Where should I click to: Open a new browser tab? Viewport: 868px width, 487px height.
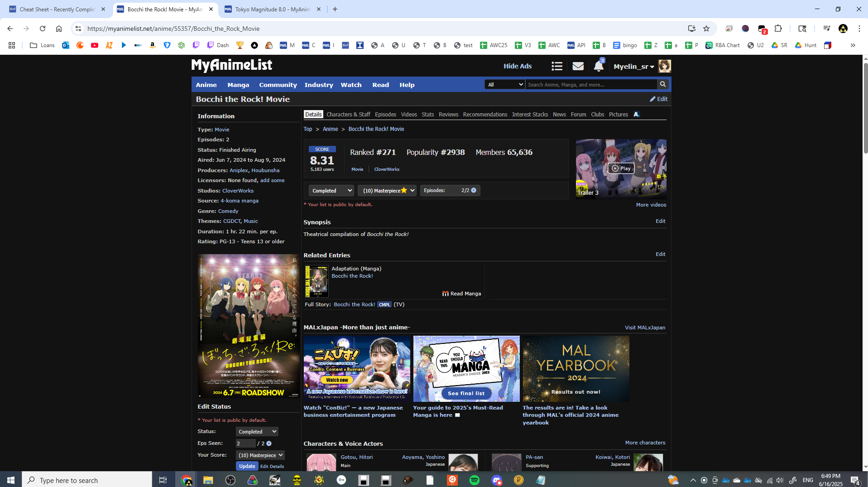[335, 9]
